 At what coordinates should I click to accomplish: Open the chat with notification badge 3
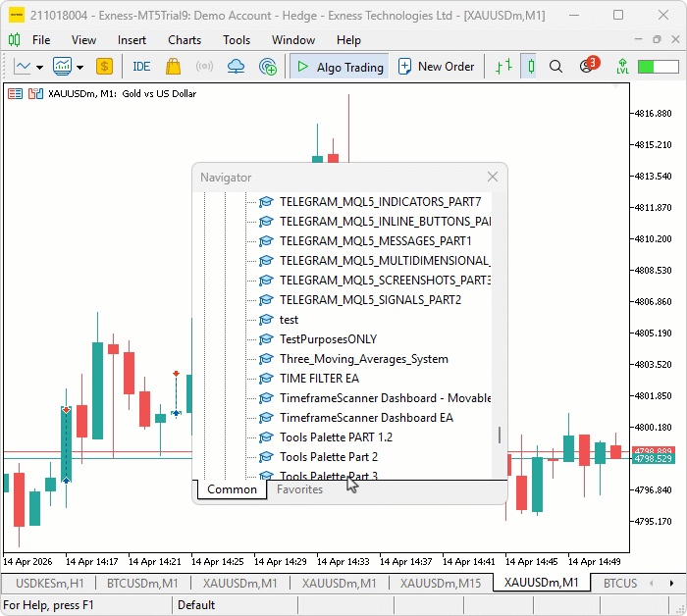[x=588, y=66]
